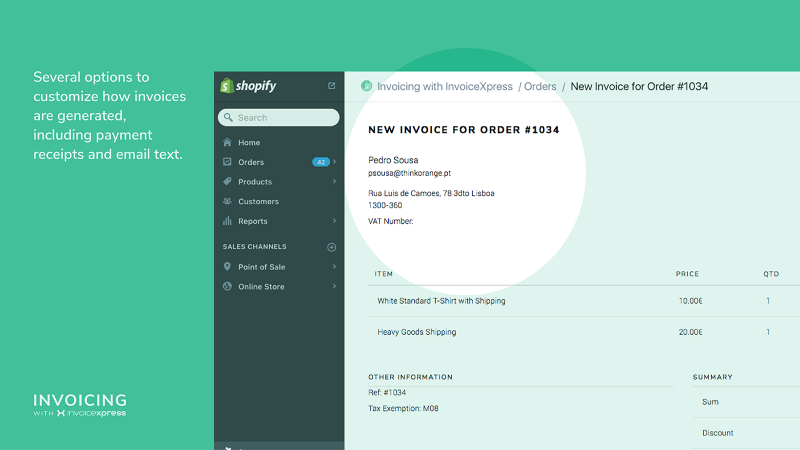Click the Home house icon

tap(227, 142)
